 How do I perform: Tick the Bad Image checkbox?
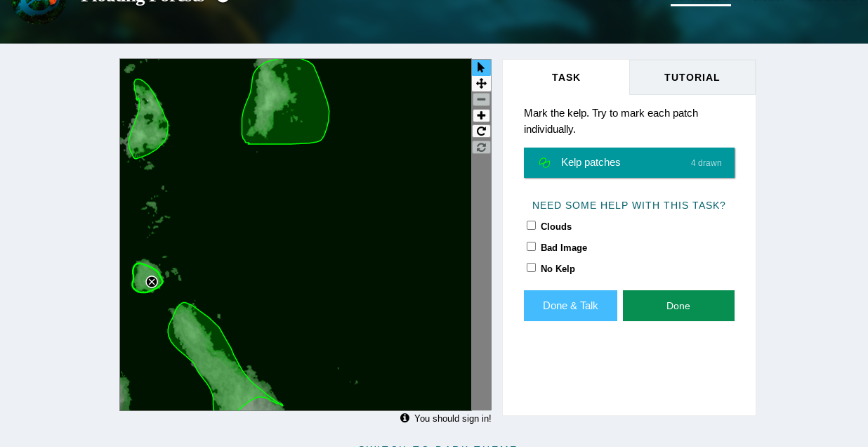(x=531, y=247)
